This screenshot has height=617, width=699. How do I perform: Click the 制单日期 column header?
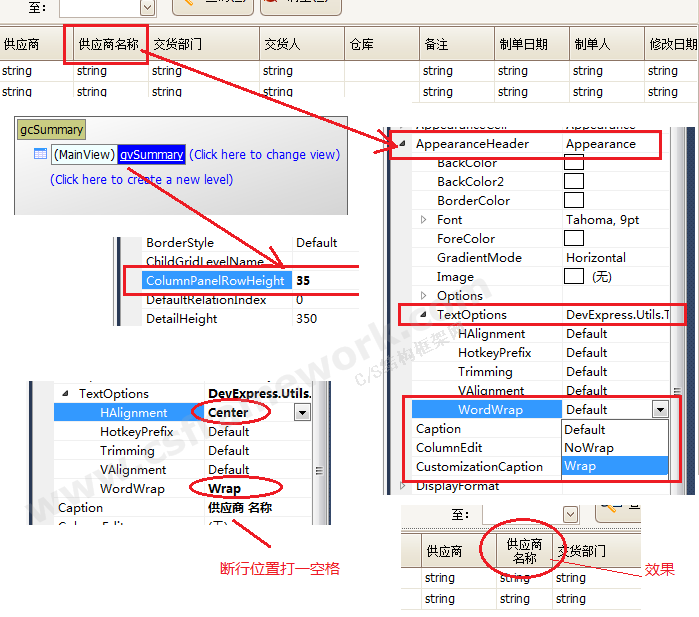[x=523, y=45]
